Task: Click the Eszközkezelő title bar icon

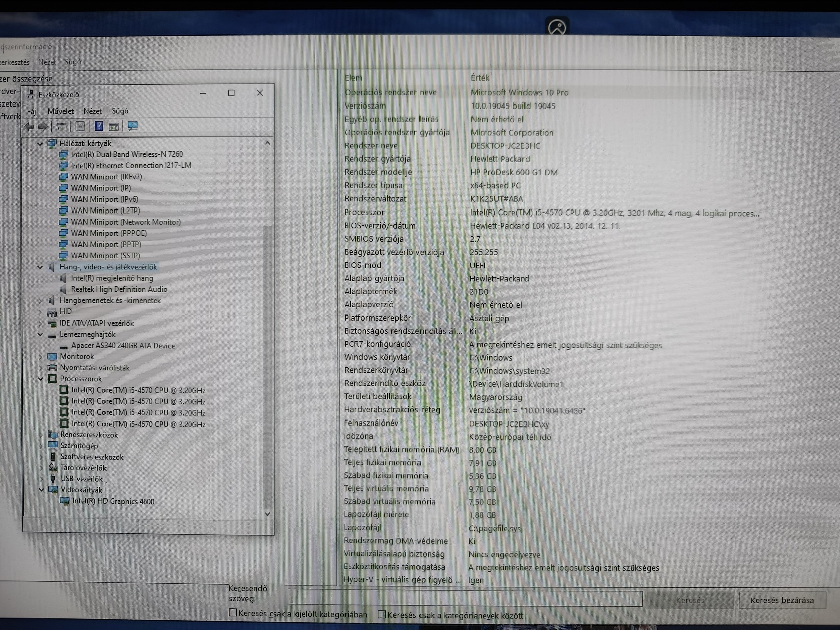Action: pyautogui.click(x=31, y=94)
